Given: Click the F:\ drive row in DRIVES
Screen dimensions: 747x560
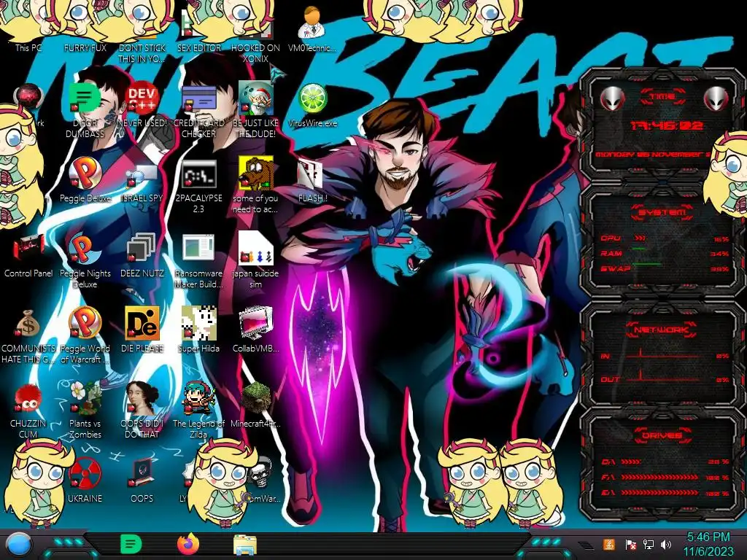Looking at the screenshot, I should pos(665,477).
